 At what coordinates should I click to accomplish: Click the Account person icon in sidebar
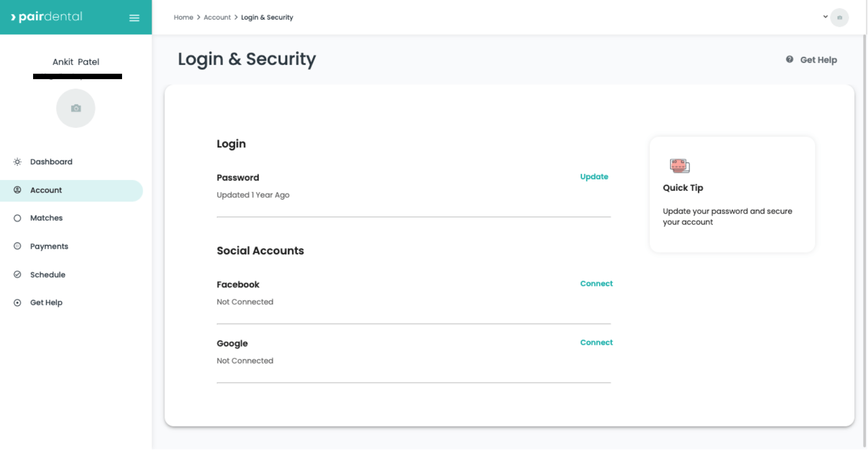pyautogui.click(x=17, y=190)
